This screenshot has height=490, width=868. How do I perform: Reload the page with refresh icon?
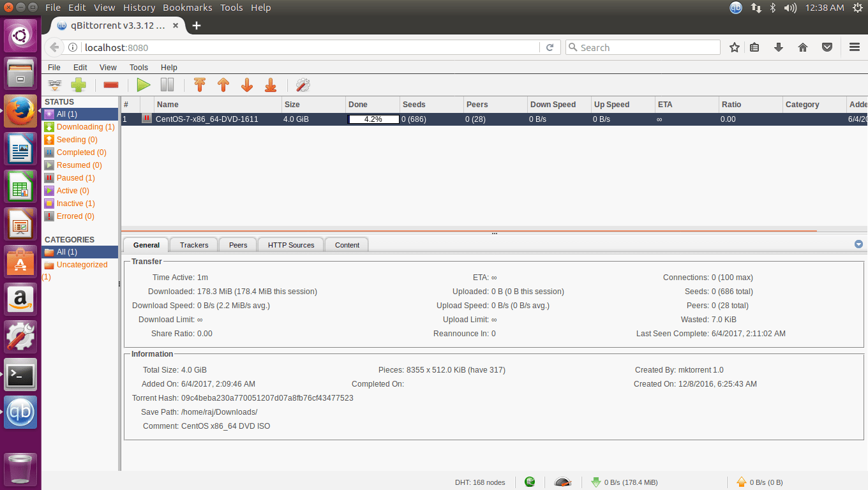[x=550, y=47]
